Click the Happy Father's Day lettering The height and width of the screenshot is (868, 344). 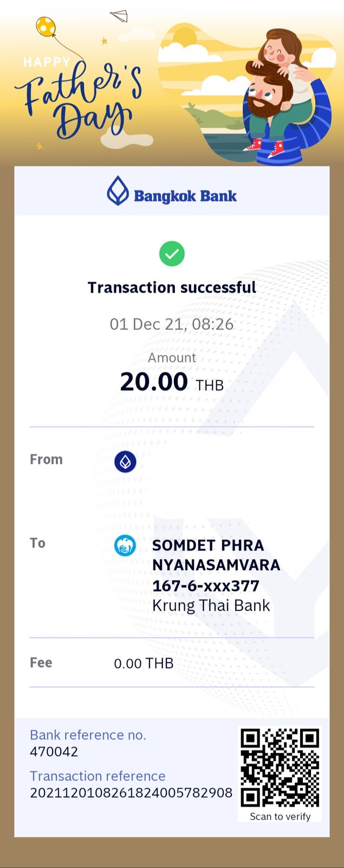click(x=79, y=99)
